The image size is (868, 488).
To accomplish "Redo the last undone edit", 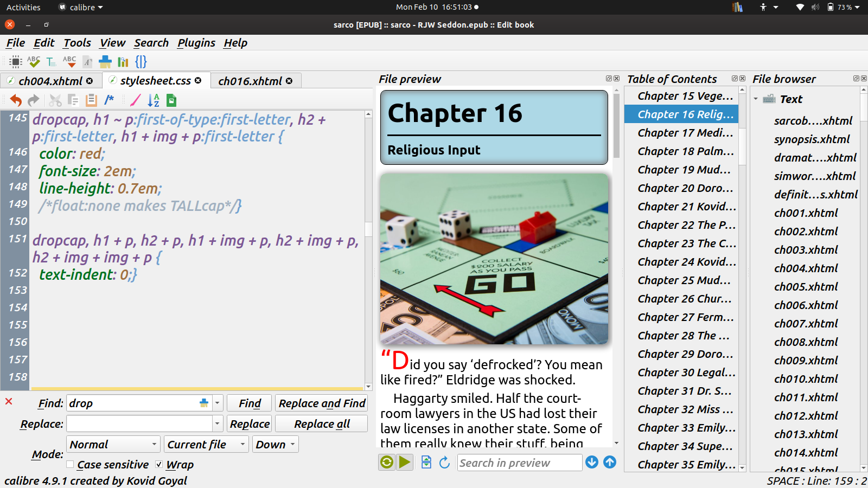I will (x=34, y=100).
